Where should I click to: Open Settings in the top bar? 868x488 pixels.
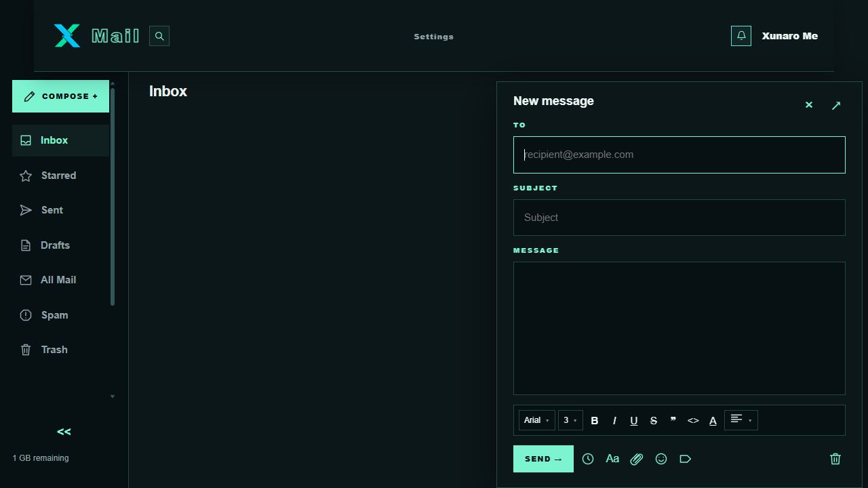[x=434, y=37]
